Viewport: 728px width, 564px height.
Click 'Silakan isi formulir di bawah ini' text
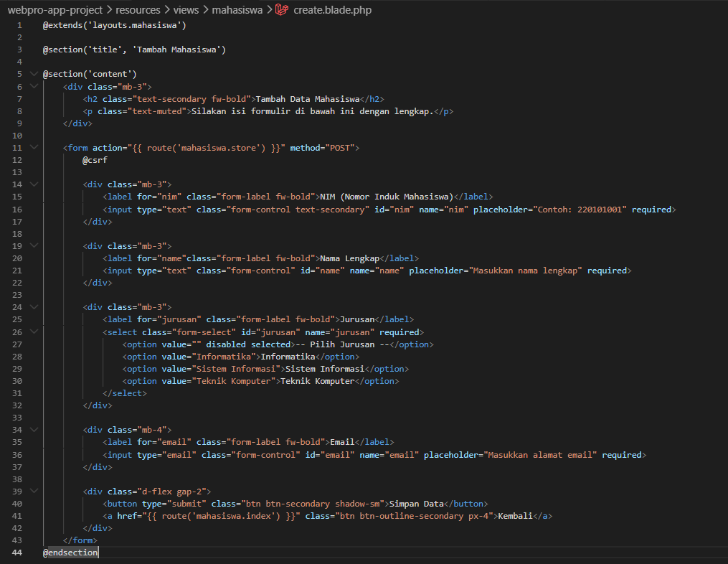pyautogui.click(x=272, y=111)
